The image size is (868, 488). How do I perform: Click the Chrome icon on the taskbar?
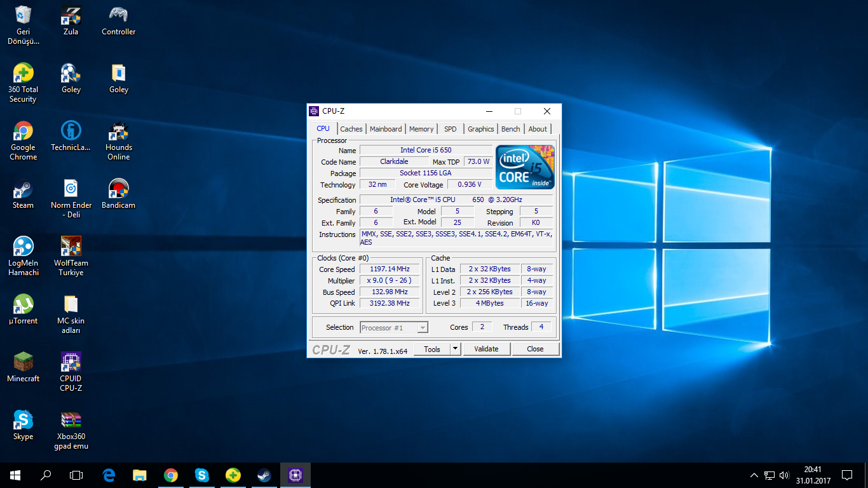tap(171, 475)
